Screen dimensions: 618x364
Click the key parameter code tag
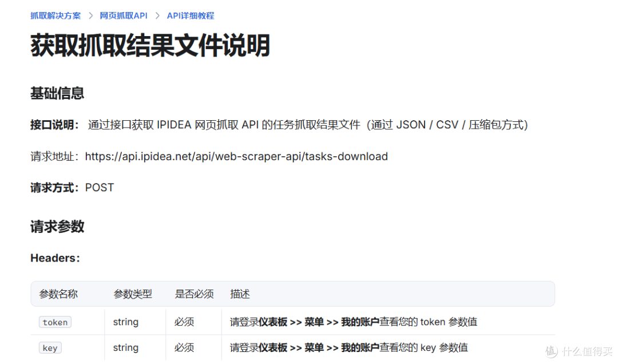pyautogui.click(x=50, y=348)
